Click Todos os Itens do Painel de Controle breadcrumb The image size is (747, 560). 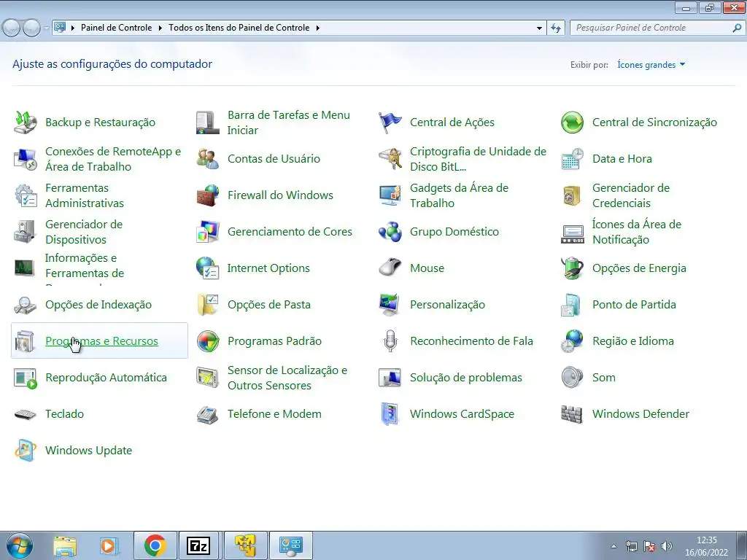(x=239, y=28)
